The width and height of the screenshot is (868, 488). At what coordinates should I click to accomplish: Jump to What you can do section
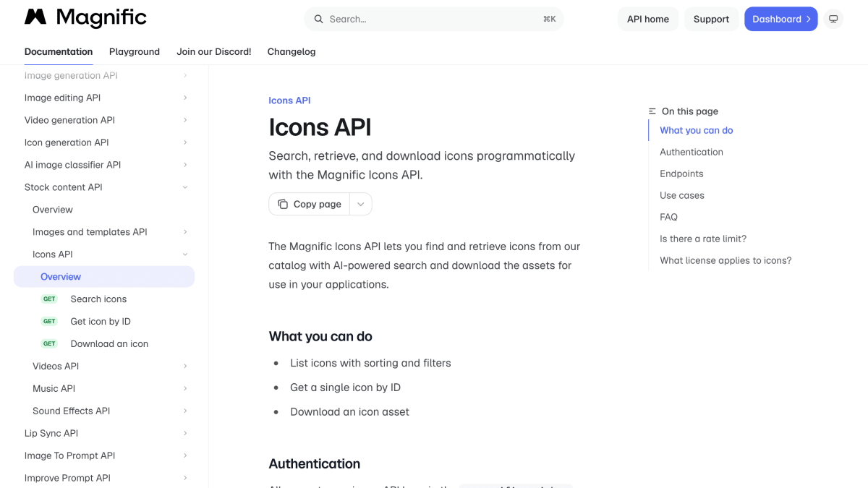[x=697, y=130]
